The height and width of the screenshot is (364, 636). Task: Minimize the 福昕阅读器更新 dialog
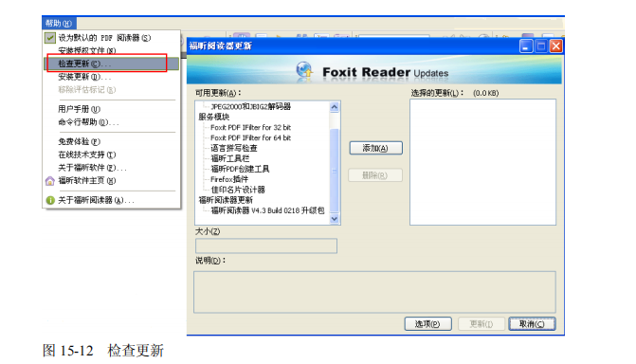point(526,45)
